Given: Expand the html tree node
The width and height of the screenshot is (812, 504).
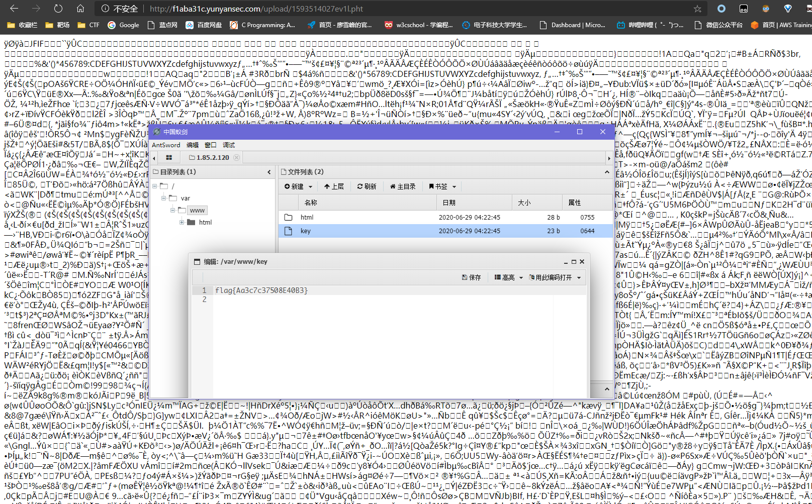Looking at the screenshot, I should click(182, 222).
